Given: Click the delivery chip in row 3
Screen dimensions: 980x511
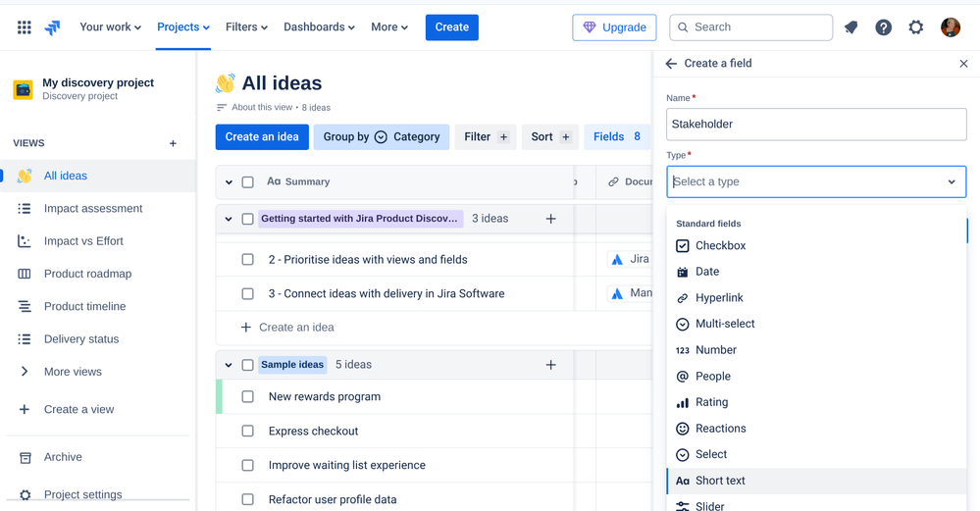Looking at the screenshot, I should point(630,293).
